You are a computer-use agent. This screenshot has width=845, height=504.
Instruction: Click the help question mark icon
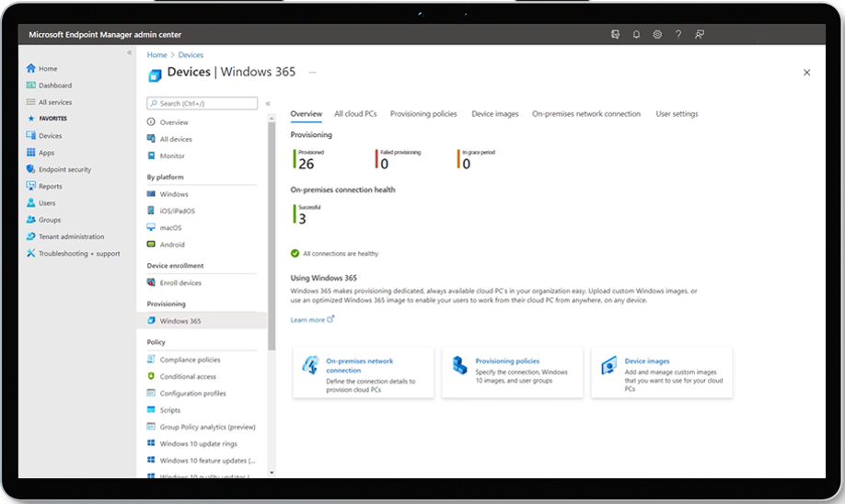click(x=678, y=35)
